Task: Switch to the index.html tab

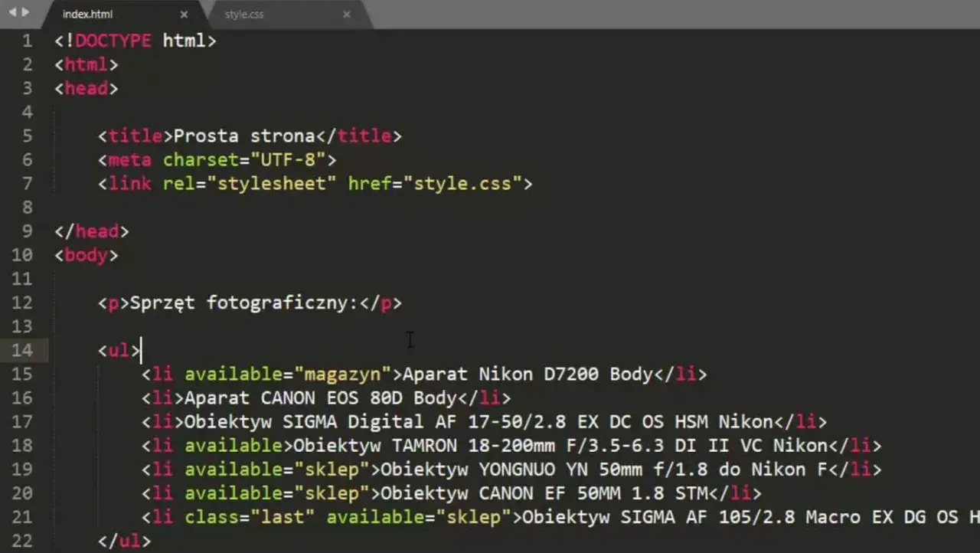Action: point(87,15)
